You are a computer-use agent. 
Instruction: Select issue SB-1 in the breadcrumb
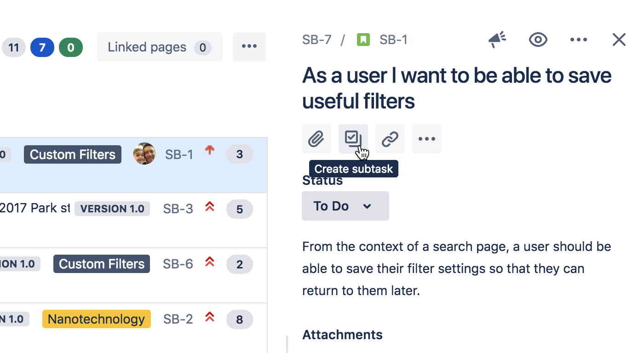tap(393, 40)
